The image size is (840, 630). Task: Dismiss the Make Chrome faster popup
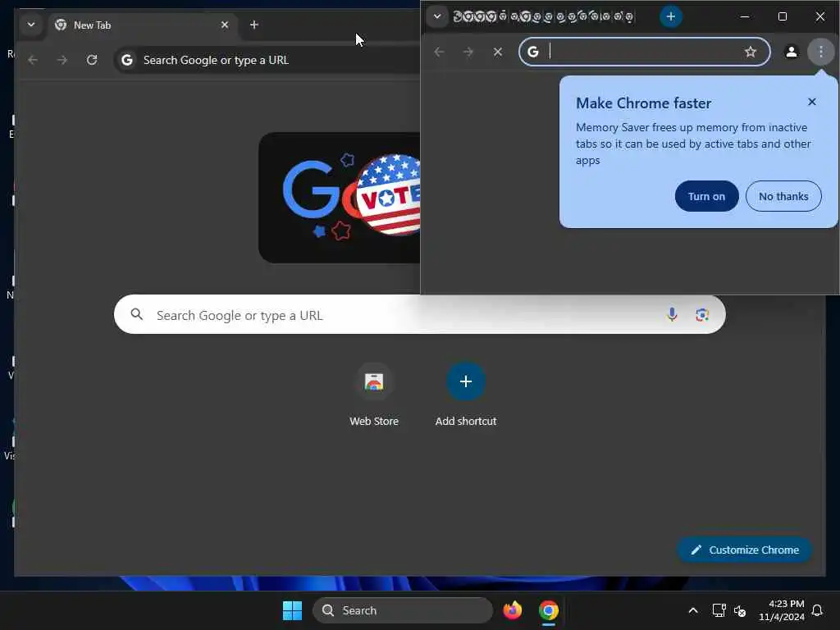[811, 102]
